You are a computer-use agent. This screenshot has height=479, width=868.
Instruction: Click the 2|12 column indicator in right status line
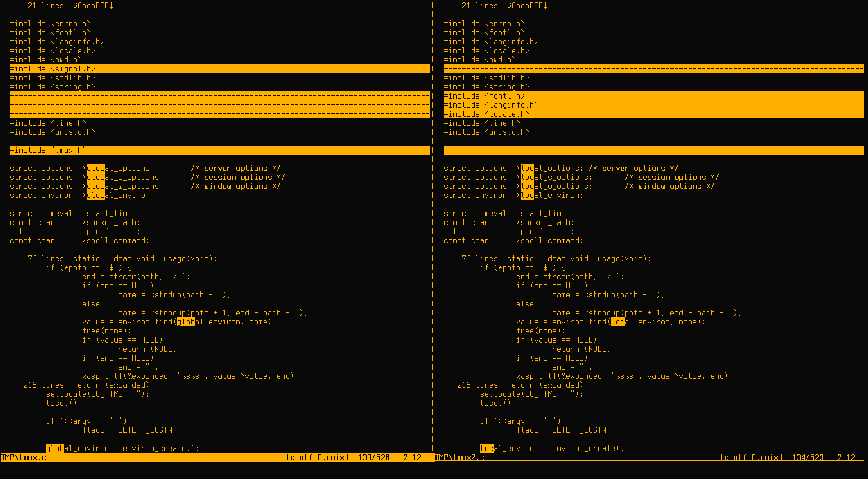tap(846, 457)
